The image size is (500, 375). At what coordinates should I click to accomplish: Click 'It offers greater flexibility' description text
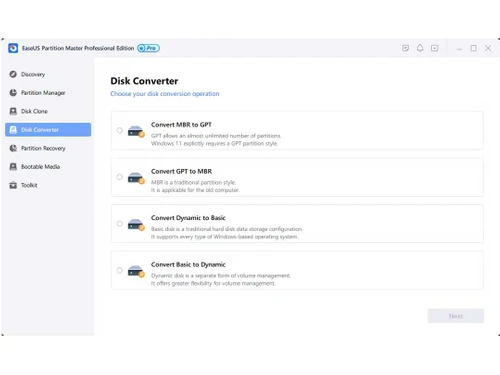click(x=213, y=283)
